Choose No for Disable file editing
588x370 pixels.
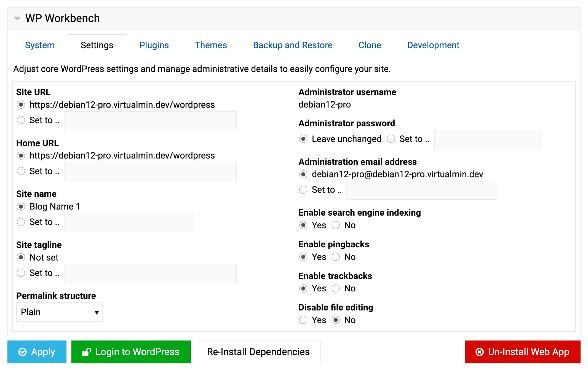point(336,320)
